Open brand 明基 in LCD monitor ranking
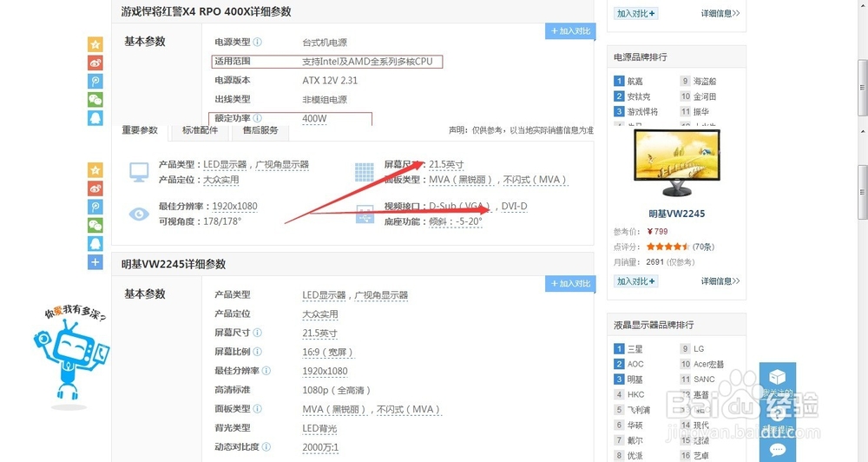Screen dimensions: 868x462 coord(635,379)
